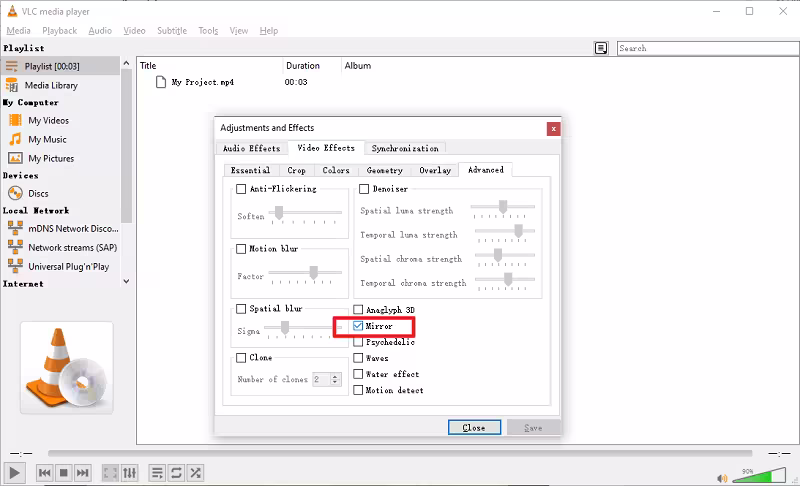Sort playlist by Duration column header
The height and width of the screenshot is (486, 800).
pos(311,66)
